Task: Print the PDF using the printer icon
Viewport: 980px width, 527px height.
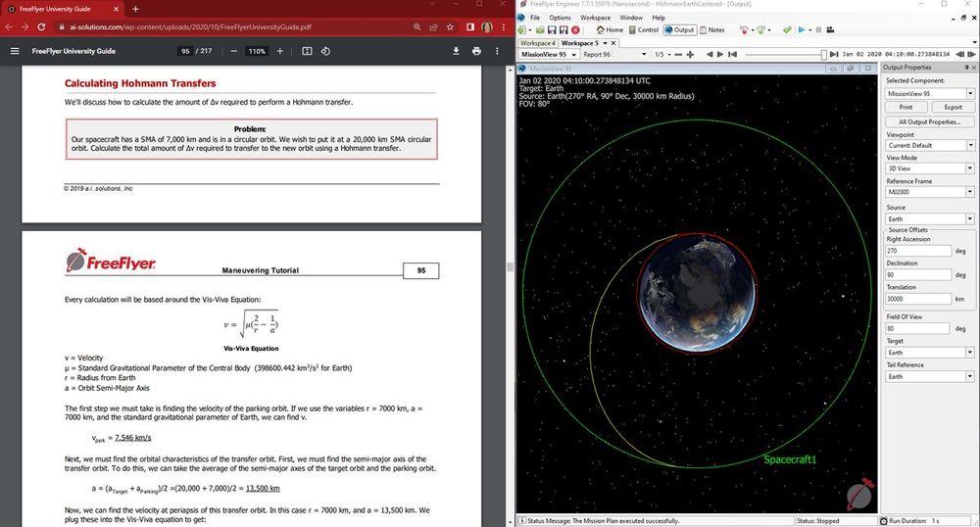Action: (477, 51)
